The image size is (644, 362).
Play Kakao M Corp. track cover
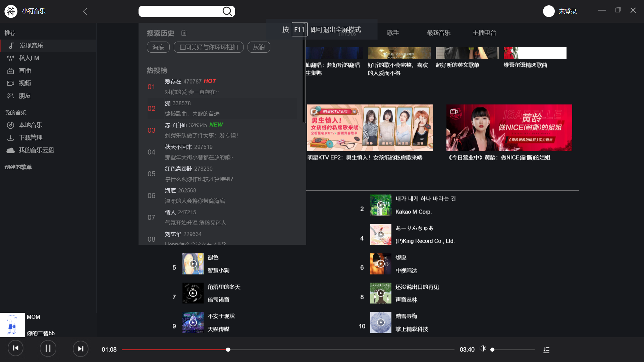tap(381, 205)
